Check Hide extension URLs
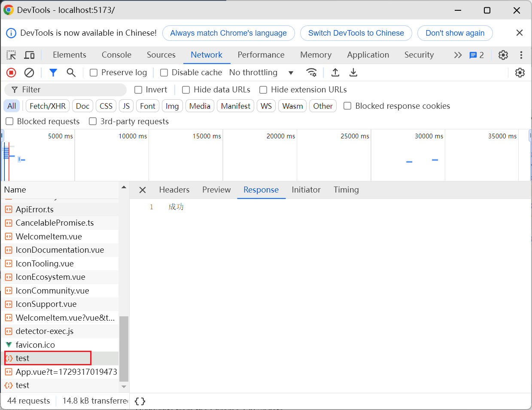 click(x=263, y=90)
